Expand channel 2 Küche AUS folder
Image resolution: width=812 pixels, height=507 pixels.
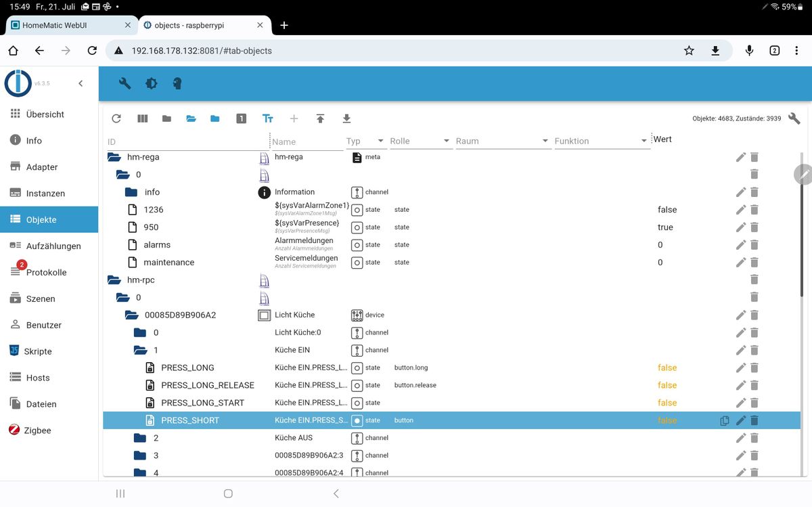click(x=140, y=438)
